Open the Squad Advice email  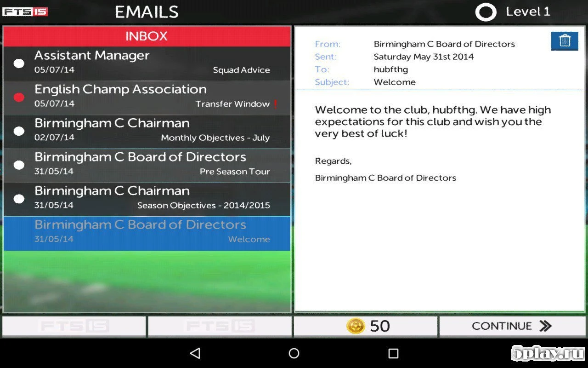coord(147,63)
